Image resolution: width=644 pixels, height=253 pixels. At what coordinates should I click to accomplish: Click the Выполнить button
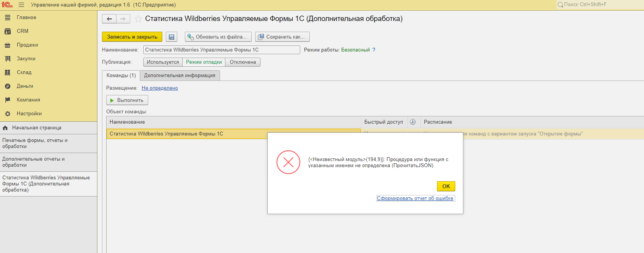127,100
